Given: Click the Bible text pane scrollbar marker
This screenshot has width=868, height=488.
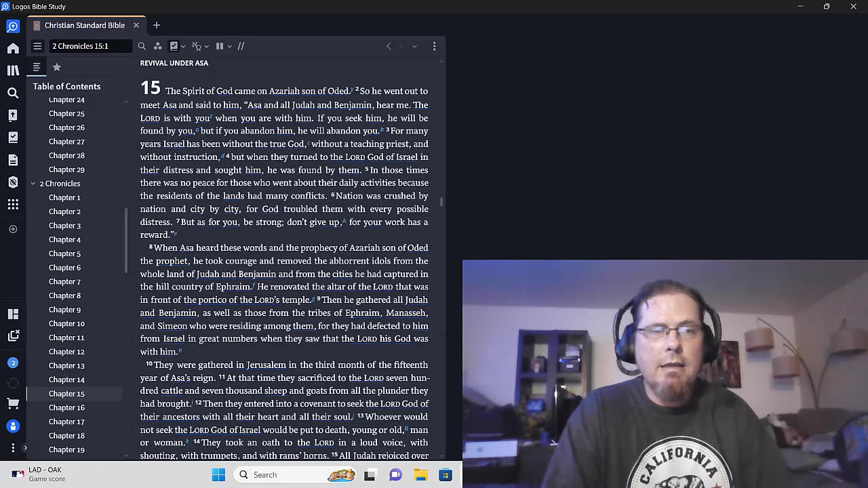Looking at the screenshot, I should (441, 202).
